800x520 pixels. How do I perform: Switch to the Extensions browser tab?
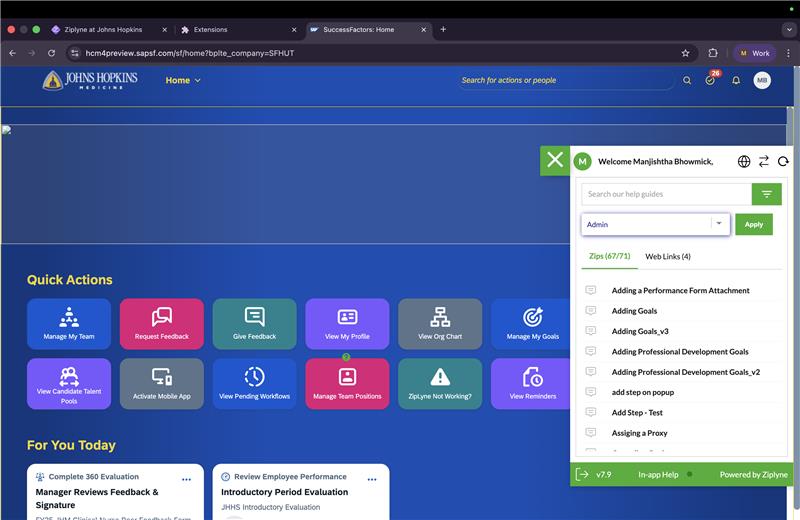click(x=238, y=30)
